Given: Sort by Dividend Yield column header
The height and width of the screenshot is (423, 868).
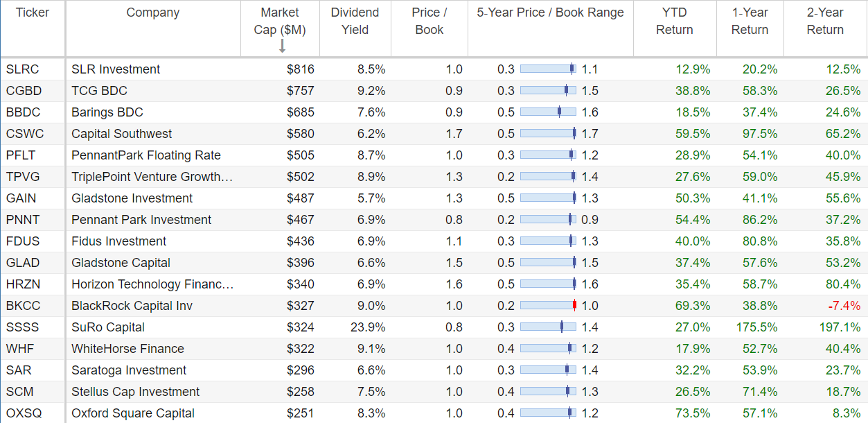Looking at the screenshot, I should point(355,21).
